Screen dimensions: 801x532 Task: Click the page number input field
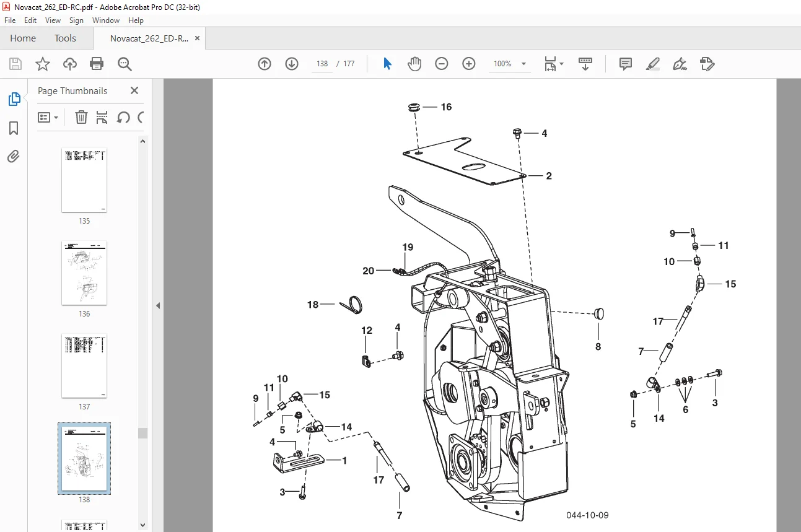(322, 64)
